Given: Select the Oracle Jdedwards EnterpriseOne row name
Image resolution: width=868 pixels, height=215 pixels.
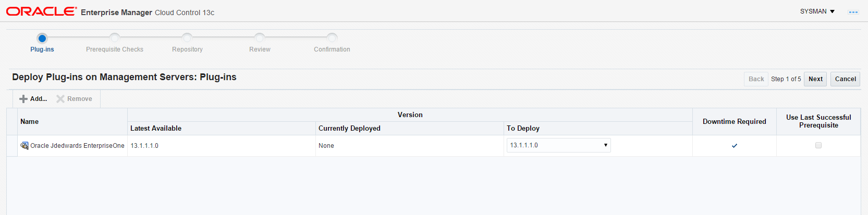Looking at the screenshot, I should point(77,146).
